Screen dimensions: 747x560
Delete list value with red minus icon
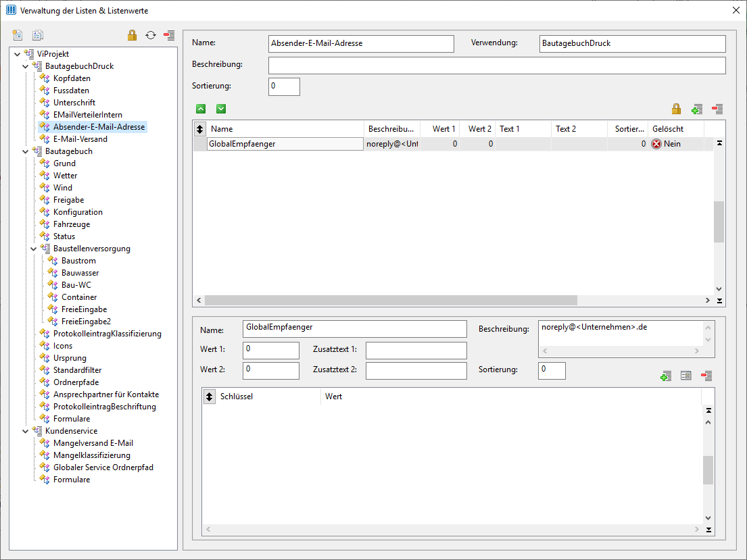[x=717, y=109]
